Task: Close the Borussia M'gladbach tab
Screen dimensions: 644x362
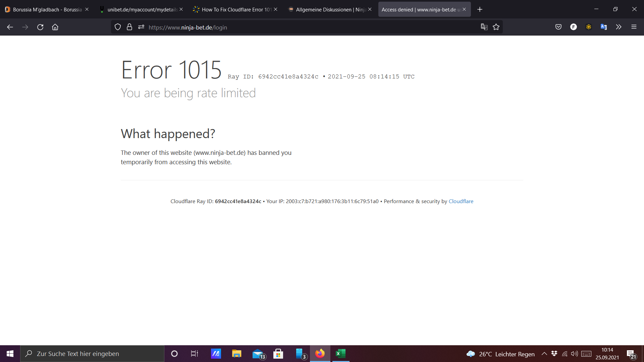Action: (87, 9)
